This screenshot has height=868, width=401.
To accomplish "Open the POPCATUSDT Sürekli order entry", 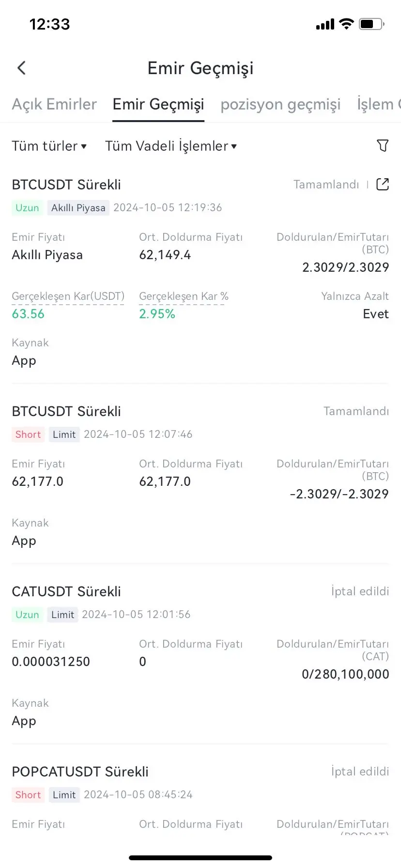I will coord(80,772).
